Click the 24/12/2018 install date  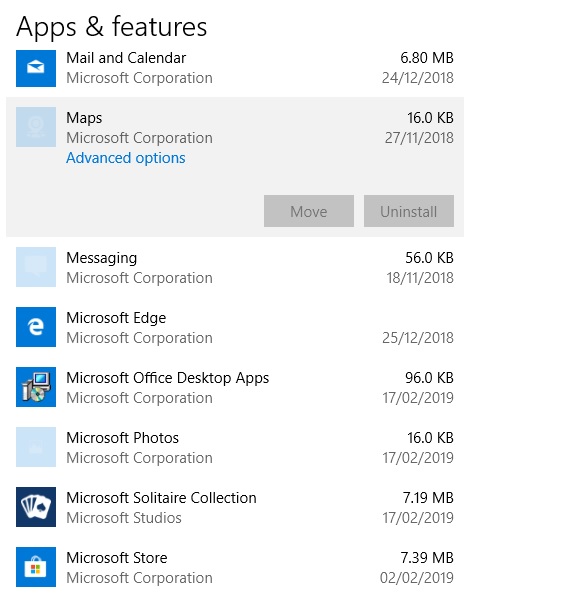pos(418,78)
